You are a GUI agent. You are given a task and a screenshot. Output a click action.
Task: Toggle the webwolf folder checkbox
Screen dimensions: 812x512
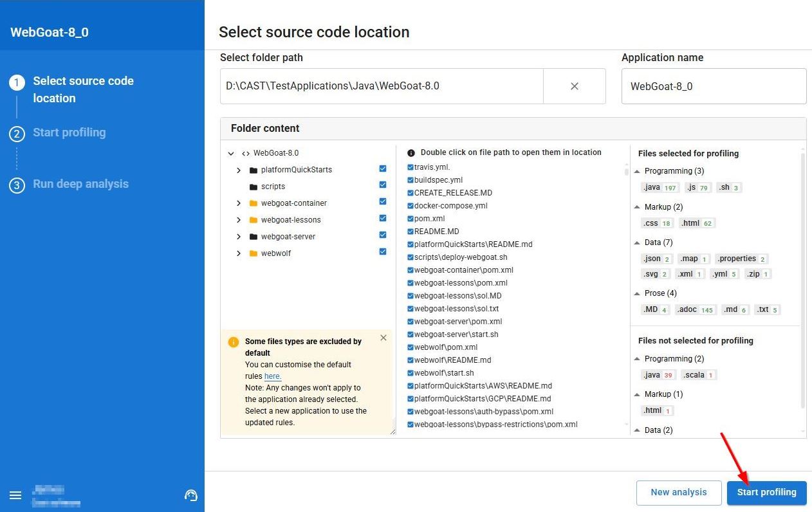[x=383, y=252]
